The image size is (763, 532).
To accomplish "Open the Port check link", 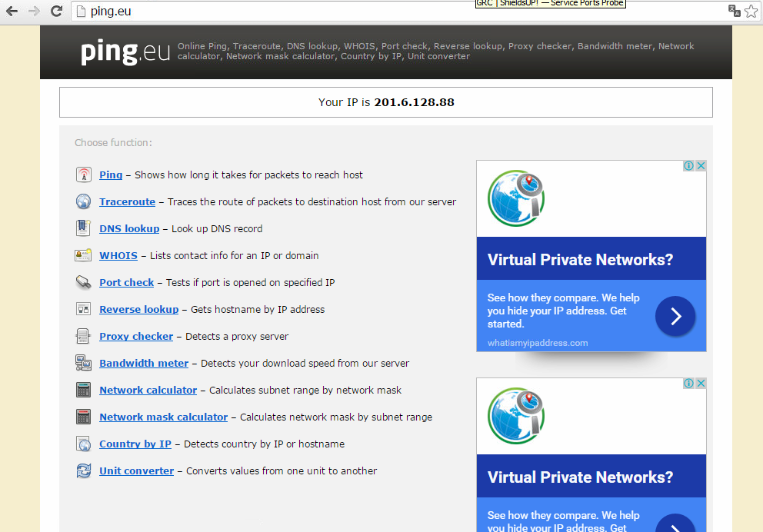I will pos(126,282).
